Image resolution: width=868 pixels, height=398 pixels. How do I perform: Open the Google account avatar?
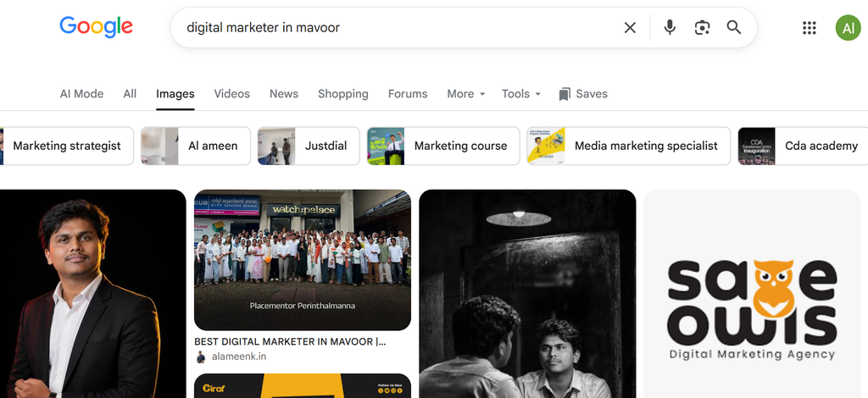click(848, 28)
